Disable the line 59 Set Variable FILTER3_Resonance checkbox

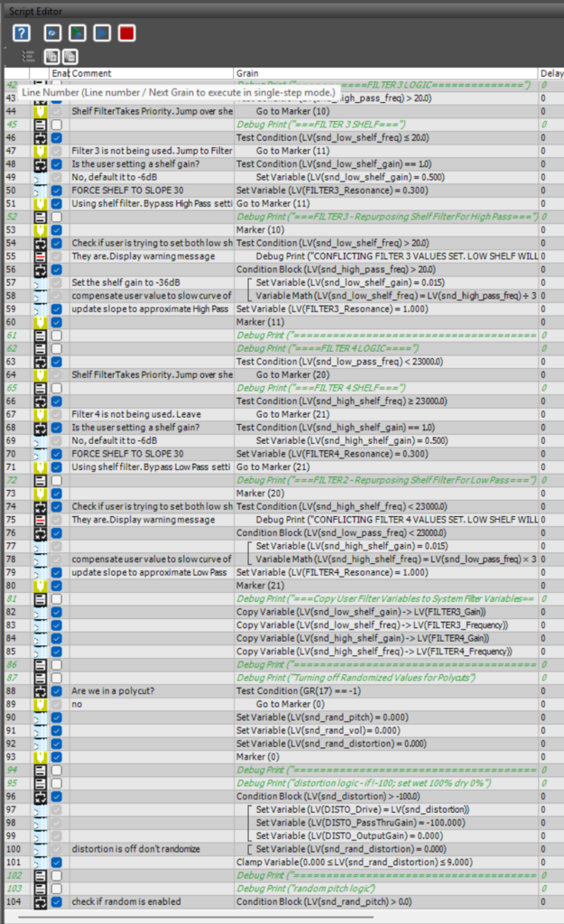pos(57,309)
